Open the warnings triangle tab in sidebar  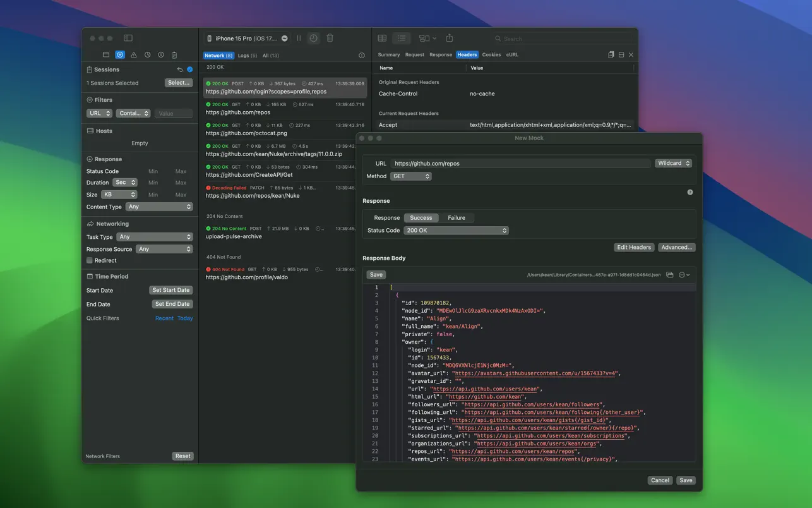[x=133, y=55]
